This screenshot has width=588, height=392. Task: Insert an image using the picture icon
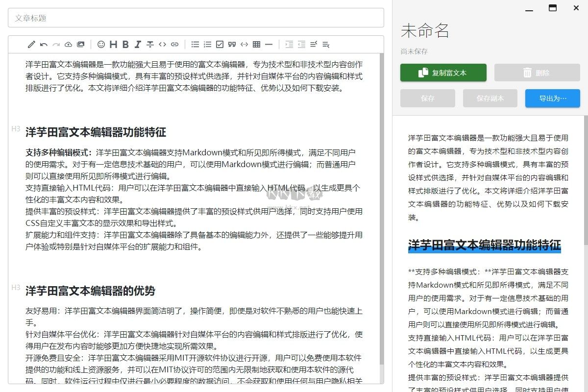click(x=81, y=45)
